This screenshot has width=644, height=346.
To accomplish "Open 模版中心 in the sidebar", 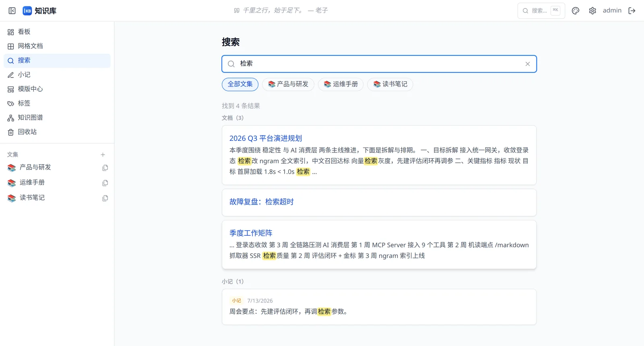I will click(x=57, y=89).
